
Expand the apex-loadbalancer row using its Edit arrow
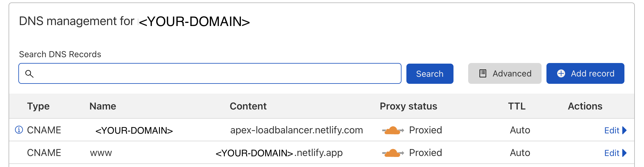[x=624, y=130]
